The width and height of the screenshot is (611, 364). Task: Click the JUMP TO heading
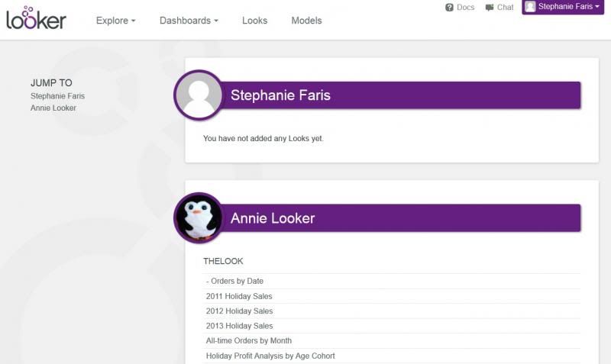click(51, 83)
